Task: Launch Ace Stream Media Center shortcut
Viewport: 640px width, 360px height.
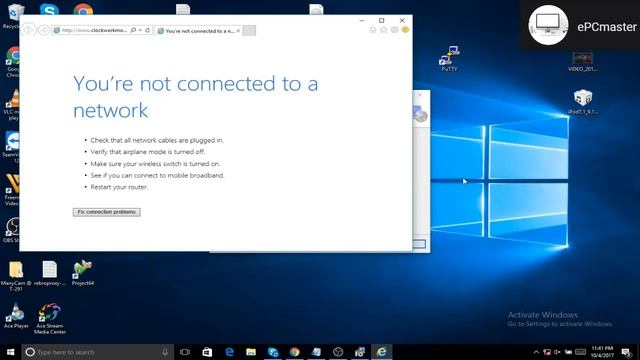Action: [x=50, y=318]
